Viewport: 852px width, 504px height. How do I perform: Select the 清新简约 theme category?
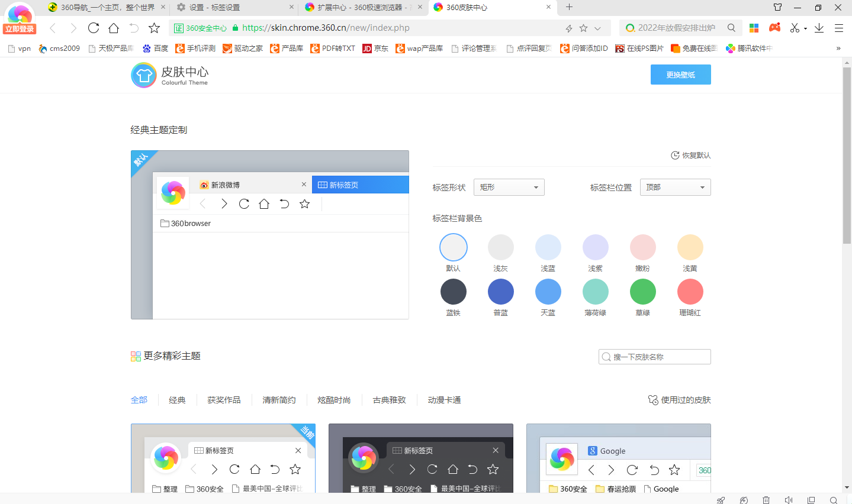pyautogui.click(x=279, y=400)
